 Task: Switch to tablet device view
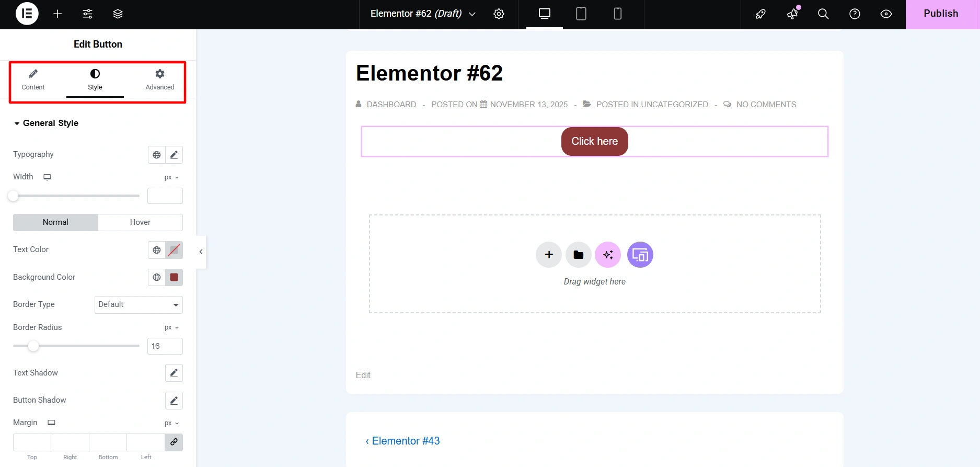[x=581, y=14]
